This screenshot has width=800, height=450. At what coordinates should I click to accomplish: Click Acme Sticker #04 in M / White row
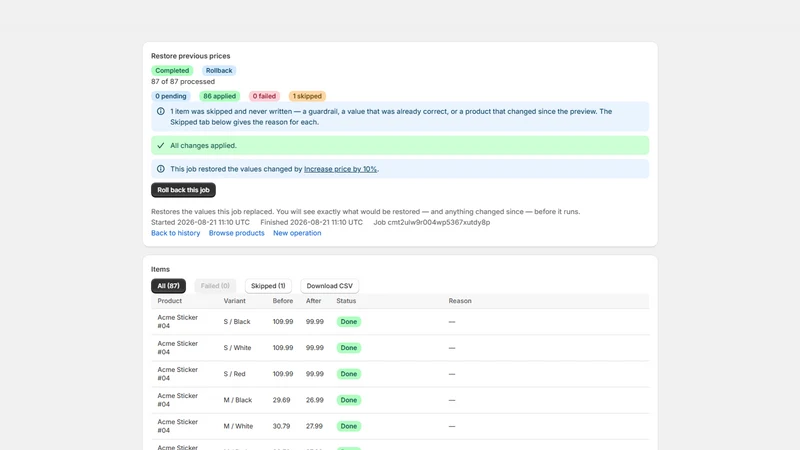click(177, 426)
